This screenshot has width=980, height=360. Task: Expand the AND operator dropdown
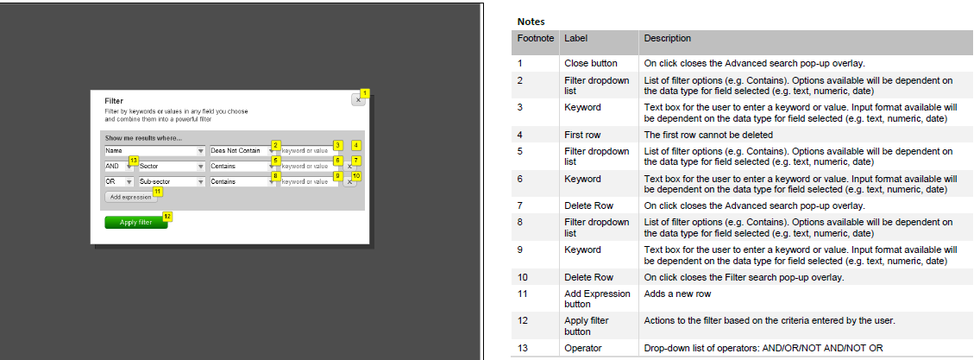point(117,166)
